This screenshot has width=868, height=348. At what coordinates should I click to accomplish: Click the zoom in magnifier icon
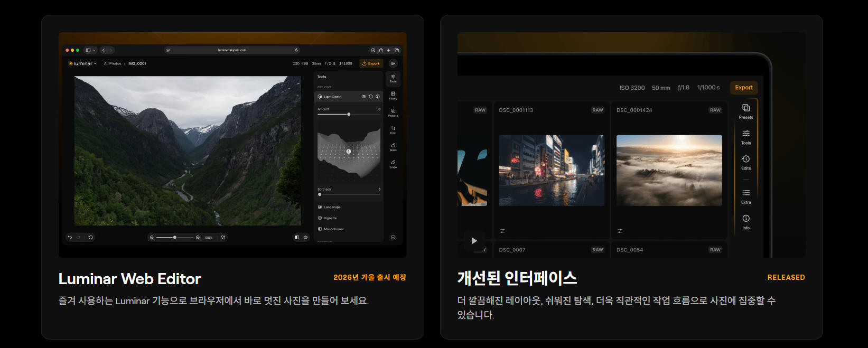pos(198,238)
